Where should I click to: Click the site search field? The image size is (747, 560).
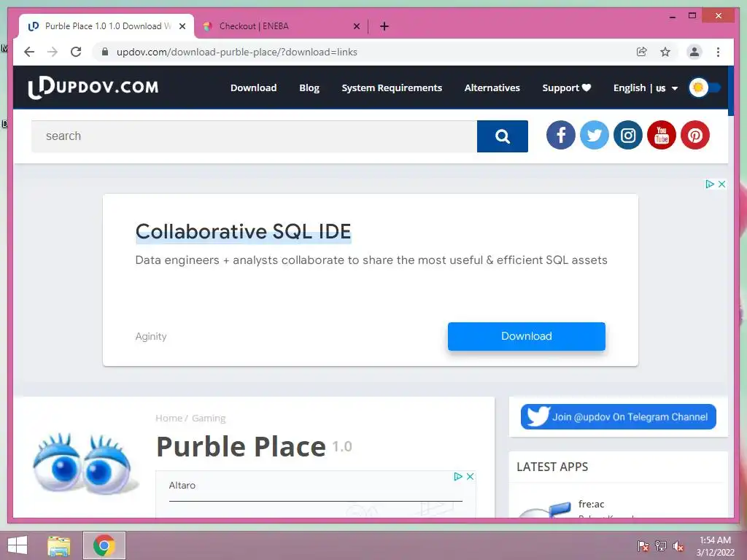(254, 136)
